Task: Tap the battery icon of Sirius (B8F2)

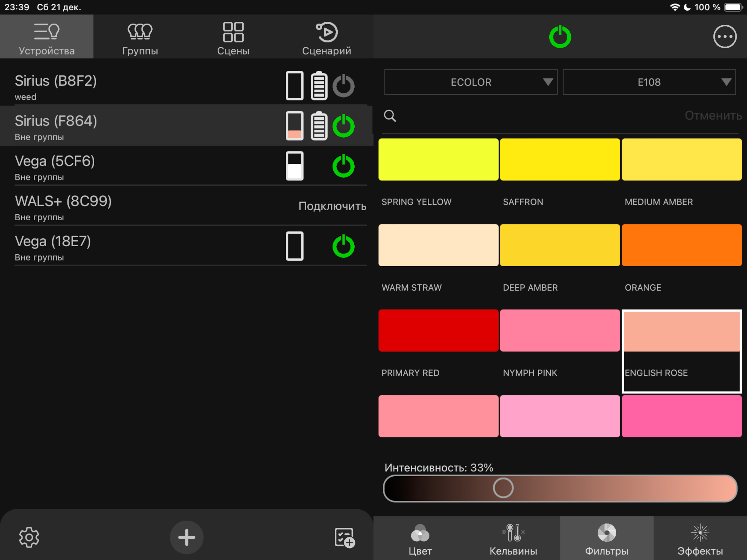Action: click(319, 86)
